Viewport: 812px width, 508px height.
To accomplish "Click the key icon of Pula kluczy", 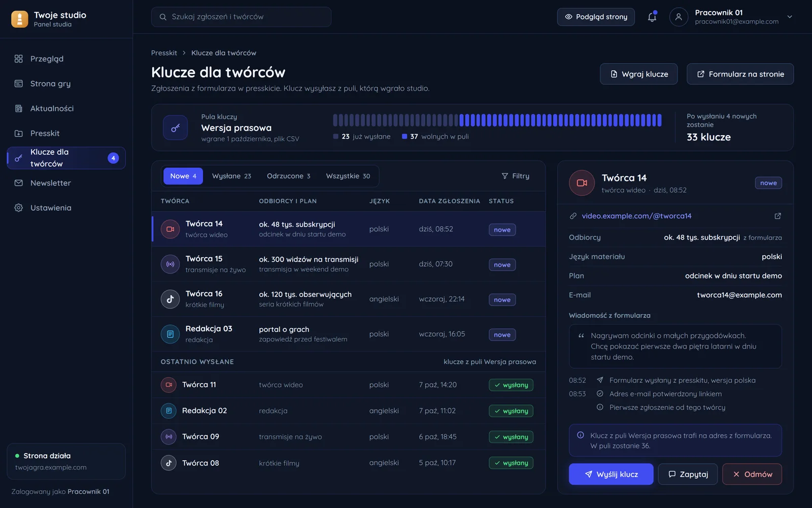I will [175, 128].
